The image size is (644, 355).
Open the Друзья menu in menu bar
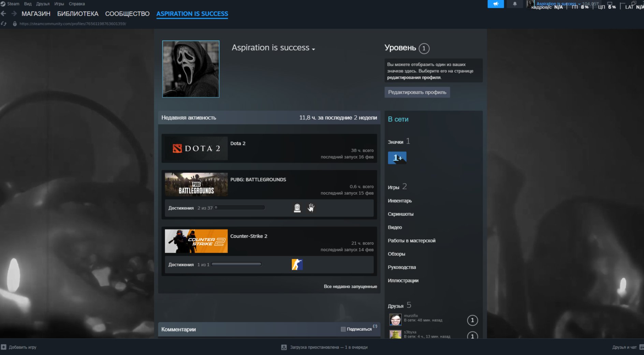tap(43, 4)
